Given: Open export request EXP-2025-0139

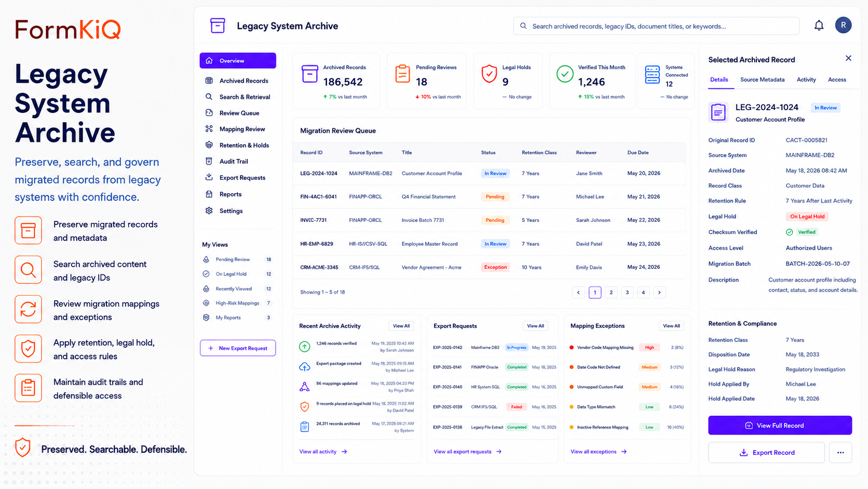Looking at the screenshot, I should [x=495, y=407].
